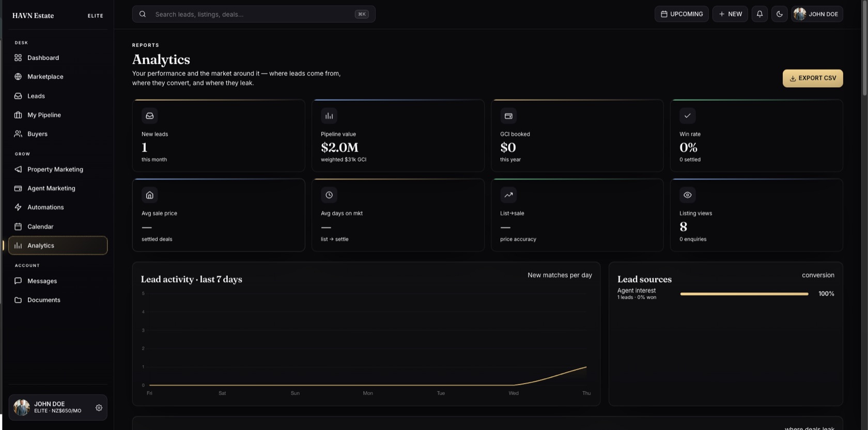Click the search magnifier icon
The height and width of the screenshot is (430, 868).
pos(143,14)
